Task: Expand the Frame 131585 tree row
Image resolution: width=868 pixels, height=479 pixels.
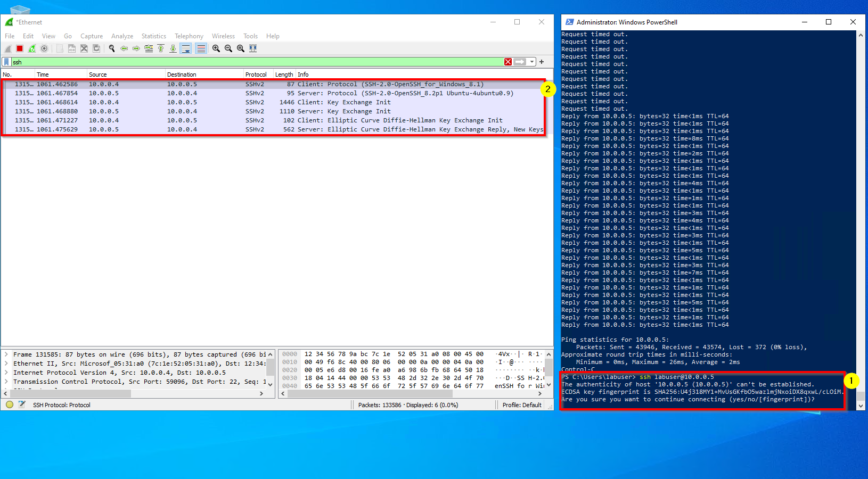Action: click(6, 354)
